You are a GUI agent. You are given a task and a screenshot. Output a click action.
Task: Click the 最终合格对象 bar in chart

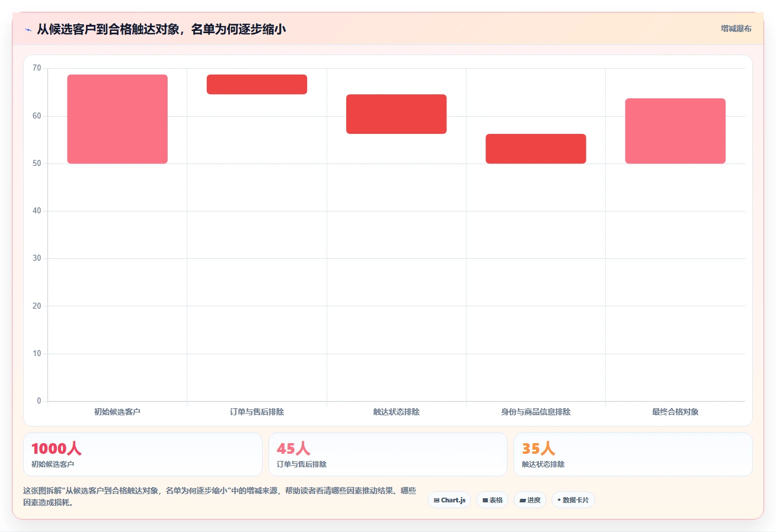(675, 131)
